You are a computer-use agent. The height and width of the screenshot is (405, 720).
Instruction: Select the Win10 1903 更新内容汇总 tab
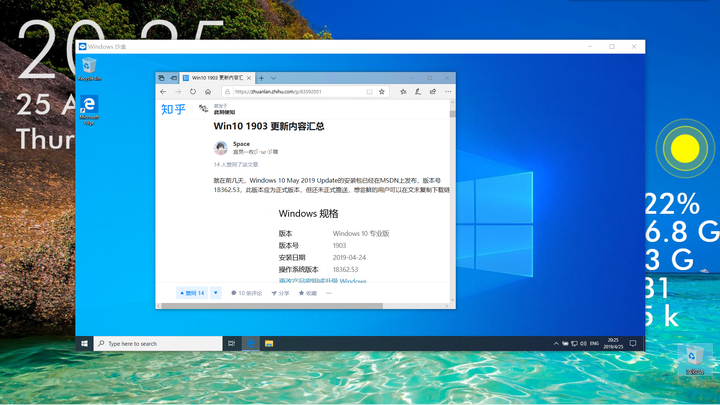[x=217, y=78]
